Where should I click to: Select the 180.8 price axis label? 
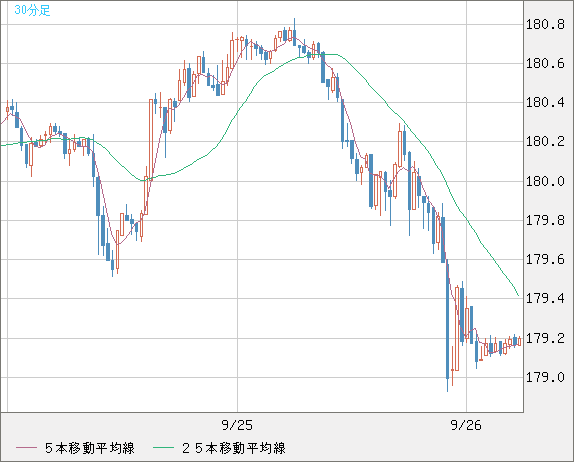(x=545, y=25)
